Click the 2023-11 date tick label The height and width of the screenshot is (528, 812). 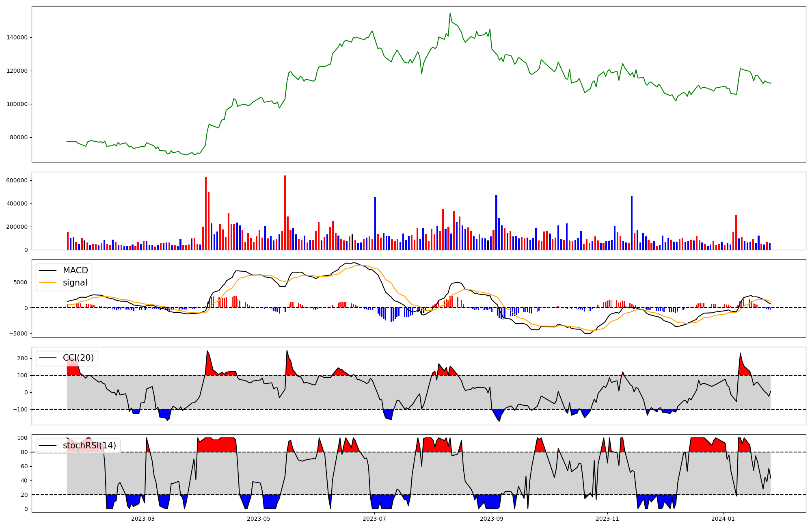click(607, 519)
